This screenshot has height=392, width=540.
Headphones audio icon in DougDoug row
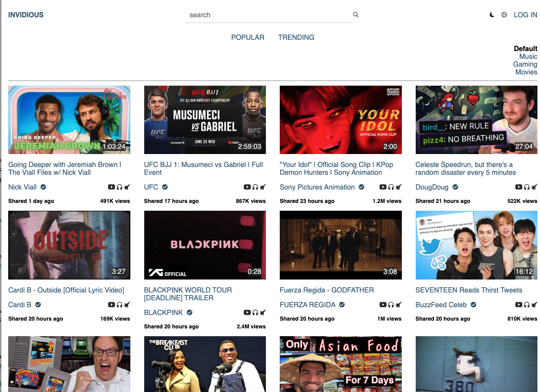pos(527,187)
